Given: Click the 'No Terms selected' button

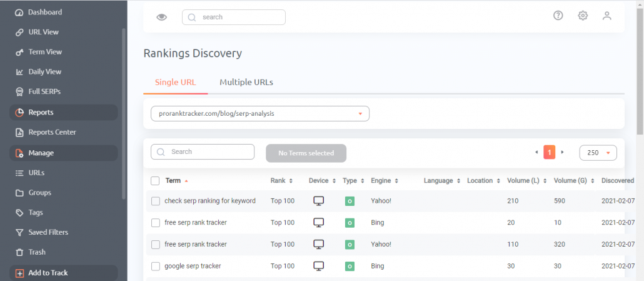Looking at the screenshot, I should pyautogui.click(x=306, y=153).
